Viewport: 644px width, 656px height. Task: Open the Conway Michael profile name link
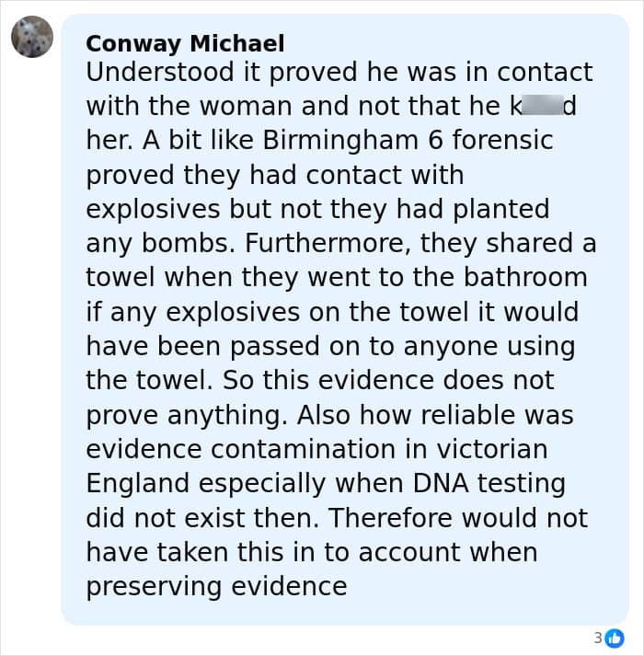pyautogui.click(x=185, y=43)
